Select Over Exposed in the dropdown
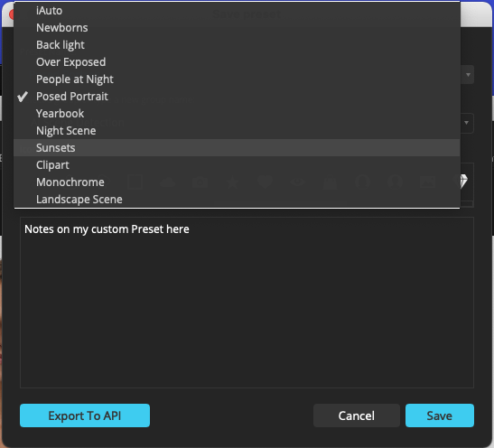The height and width of the screenshot is (448, 494). pos(237,62)
